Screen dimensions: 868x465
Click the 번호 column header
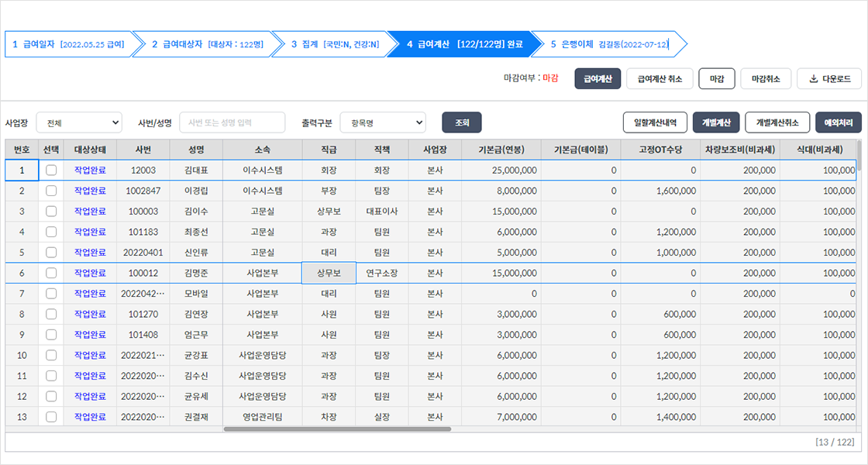tap(22, 150)
